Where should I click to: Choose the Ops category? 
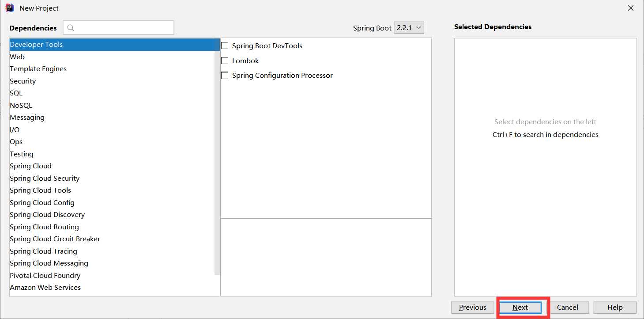112,142
